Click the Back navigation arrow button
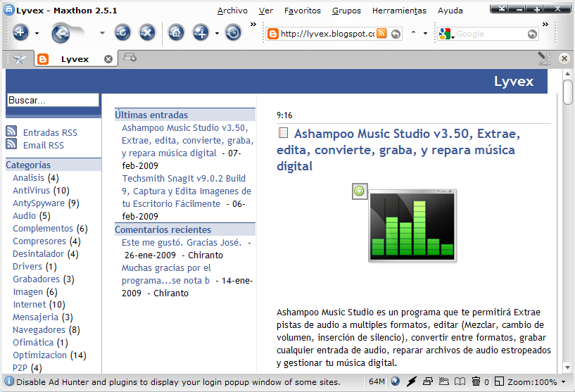575x392 pixels. [x=61, y=32]
